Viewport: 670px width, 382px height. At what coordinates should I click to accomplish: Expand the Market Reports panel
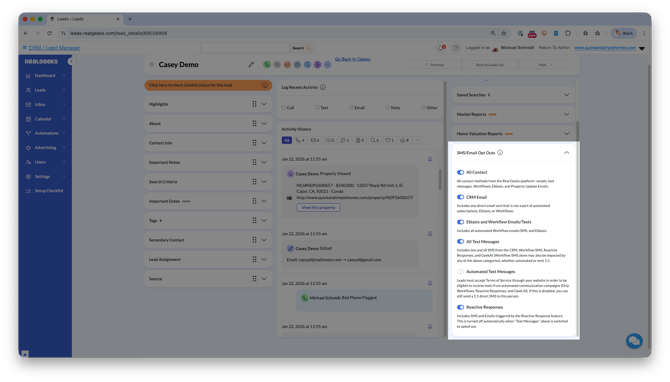click(x=566, y=114)
